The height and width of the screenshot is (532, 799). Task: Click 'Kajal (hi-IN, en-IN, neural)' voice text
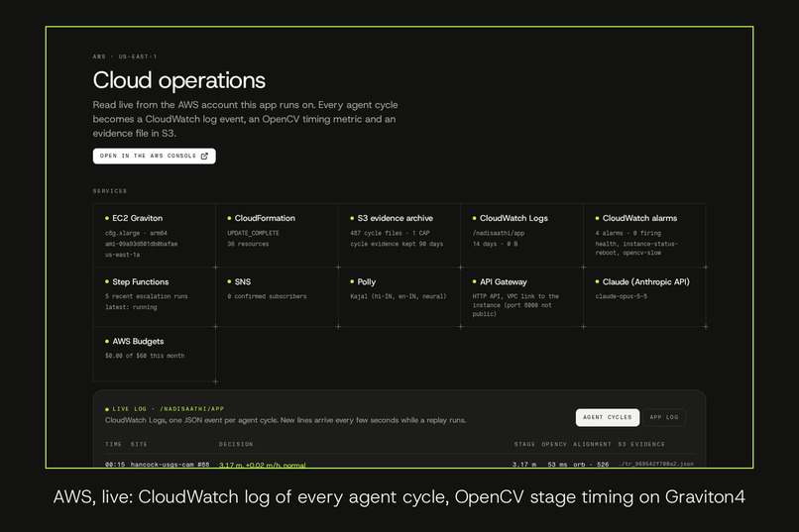[398, 296]
